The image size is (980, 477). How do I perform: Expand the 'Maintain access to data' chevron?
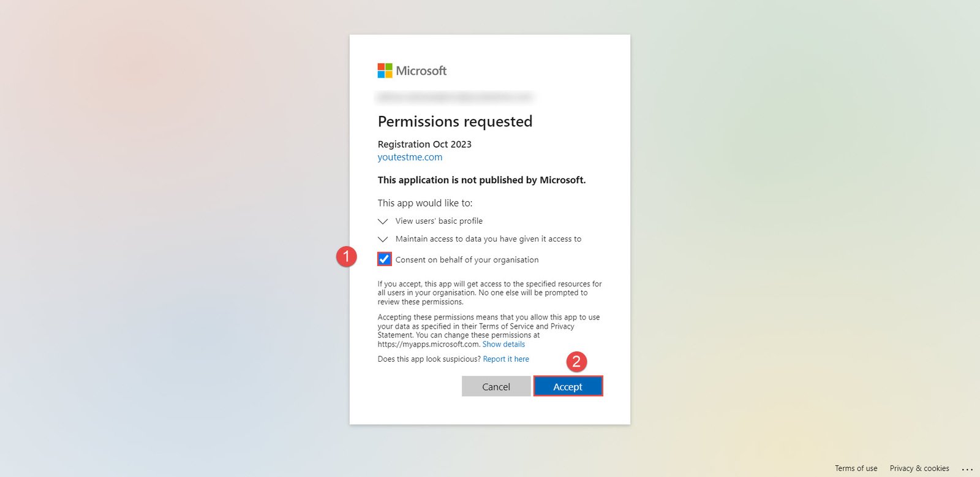pyautogui.click(x=383, y=239)
